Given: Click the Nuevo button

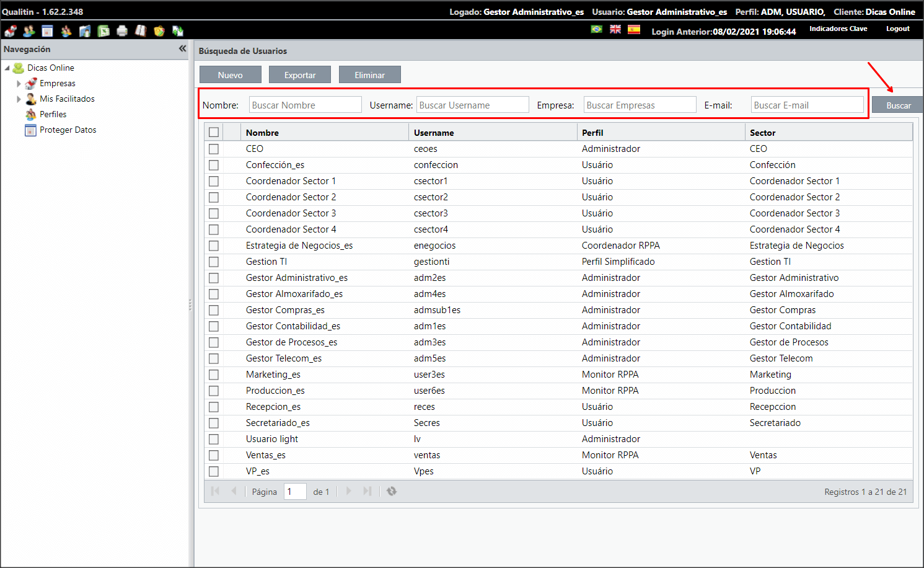Looking at the screenshot, I should (231, 74).
